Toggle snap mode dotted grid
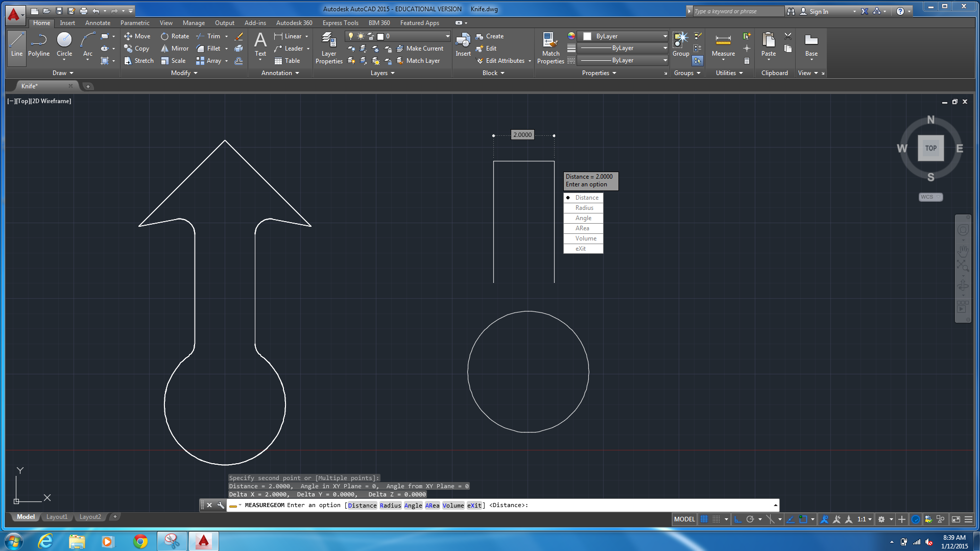Image resolution: width=980 pixels, height=551 pixels. 716,519
